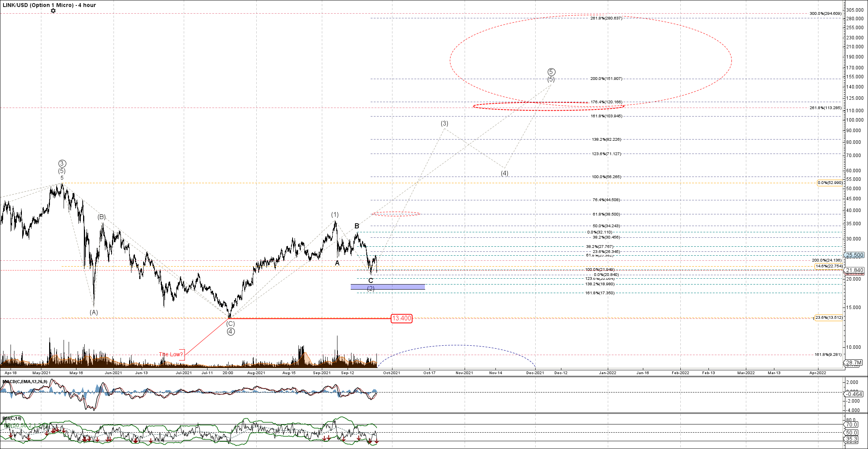Viewport: 868px width, 449px height.
Task: Click the 38.2%(27.767) Fibonacci label
Action: [600, 247]
